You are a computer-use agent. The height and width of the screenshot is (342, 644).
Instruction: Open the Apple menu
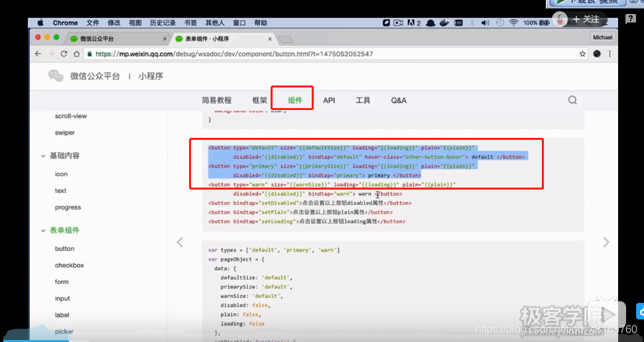click(x=40, y=23)
